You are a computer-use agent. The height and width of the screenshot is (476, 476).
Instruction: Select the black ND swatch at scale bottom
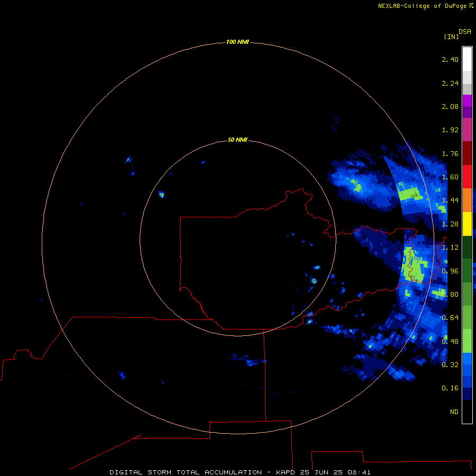[467, 411]
